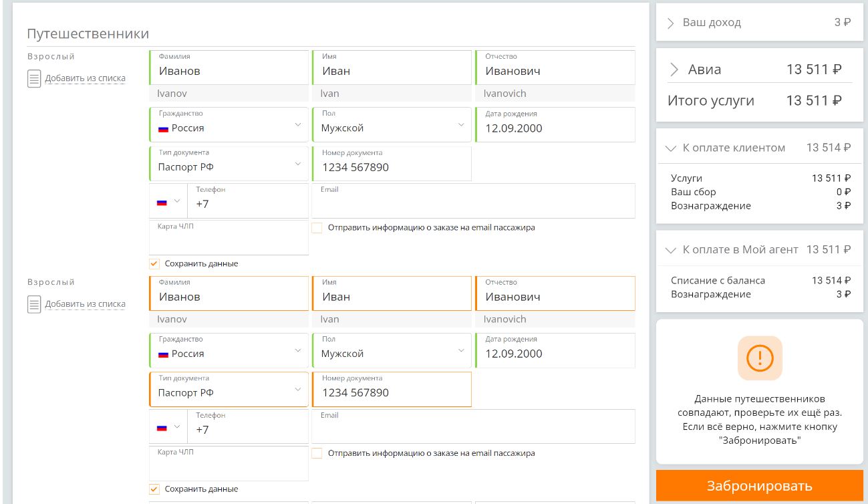This screenshot has height=504, width=868.
Task: Expand the Ваш доход section
Action: coord(671,23)
